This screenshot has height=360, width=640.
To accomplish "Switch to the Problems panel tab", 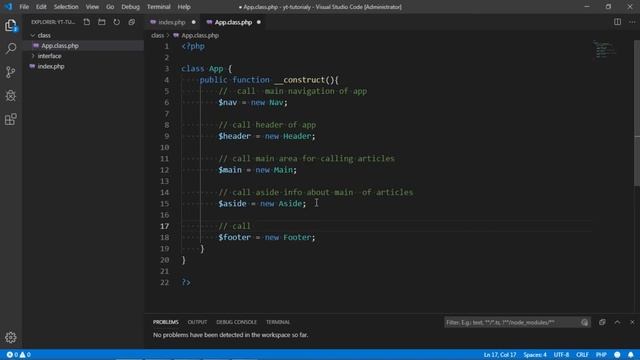I will tap(165, 322).
